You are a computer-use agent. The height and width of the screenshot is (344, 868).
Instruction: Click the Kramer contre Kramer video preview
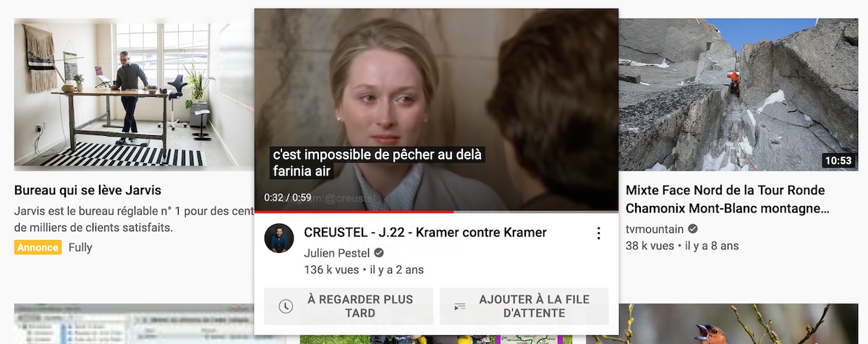point(436,110)
